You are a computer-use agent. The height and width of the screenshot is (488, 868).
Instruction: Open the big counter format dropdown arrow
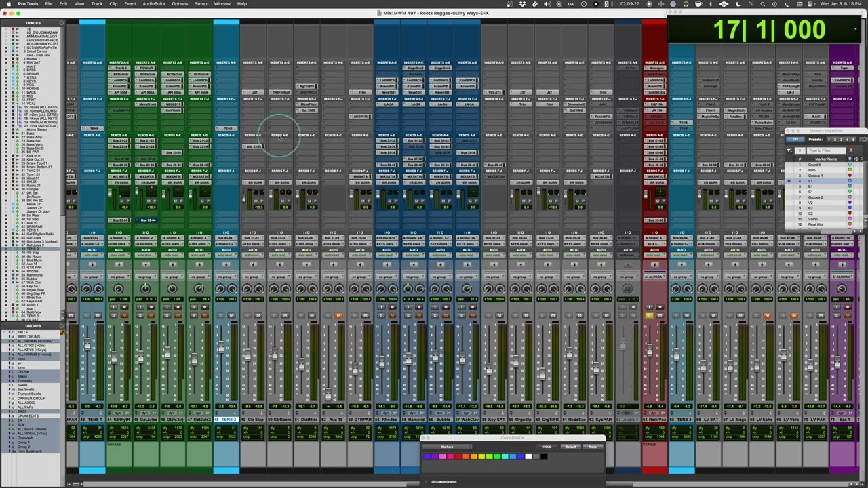pos(855,28)
